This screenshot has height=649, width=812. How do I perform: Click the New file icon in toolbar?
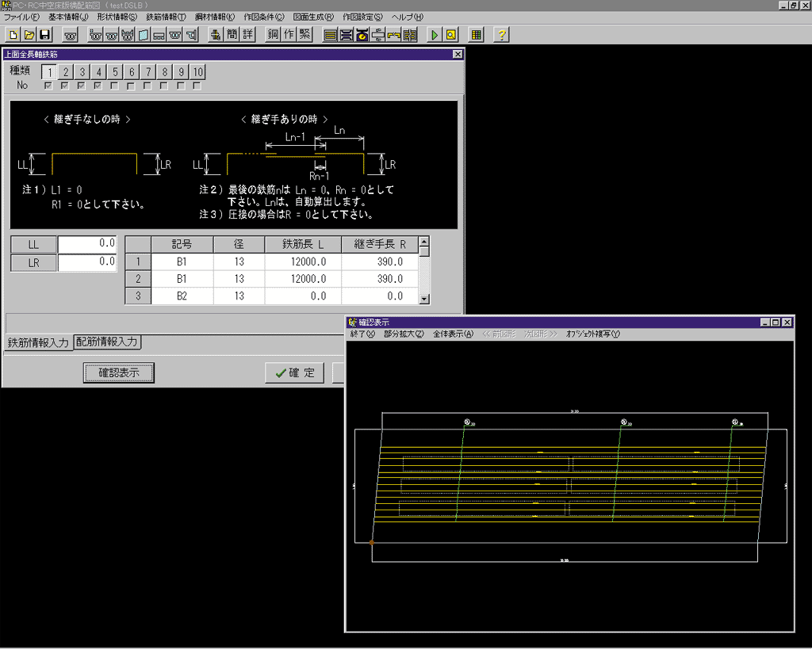point(13,35)
